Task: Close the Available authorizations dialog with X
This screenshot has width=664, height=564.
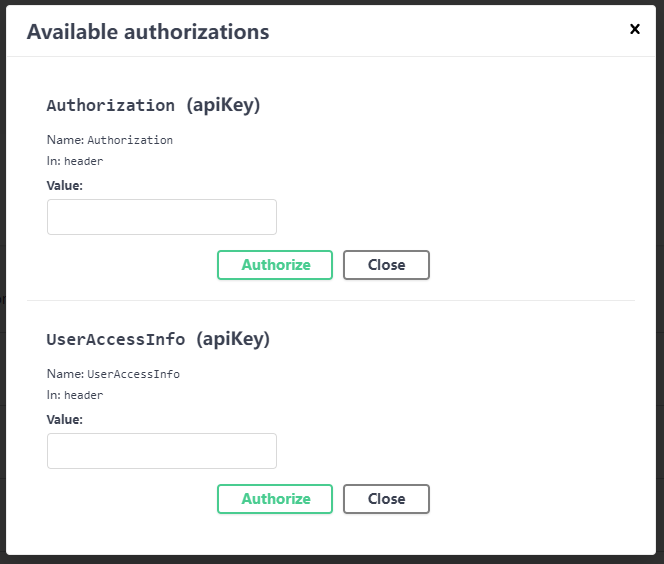Action: click(x=635, y=29)
